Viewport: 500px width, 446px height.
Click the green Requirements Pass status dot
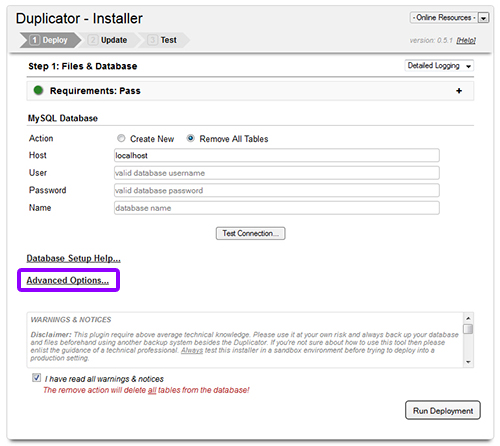(38, 90)
